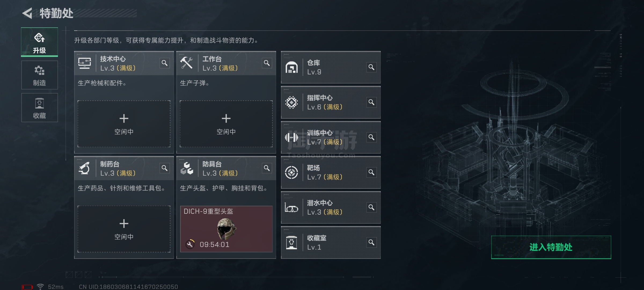Open magnifier details for 技术中心
Image resolution: width=644 pixels, height=290 pixels.
pos(164,63)
